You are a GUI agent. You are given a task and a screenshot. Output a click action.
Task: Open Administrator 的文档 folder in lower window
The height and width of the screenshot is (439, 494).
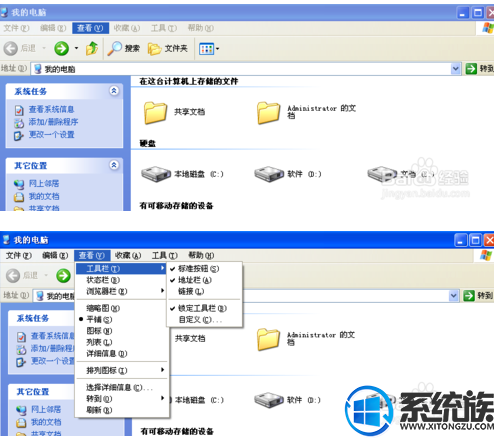pos(268,339)
